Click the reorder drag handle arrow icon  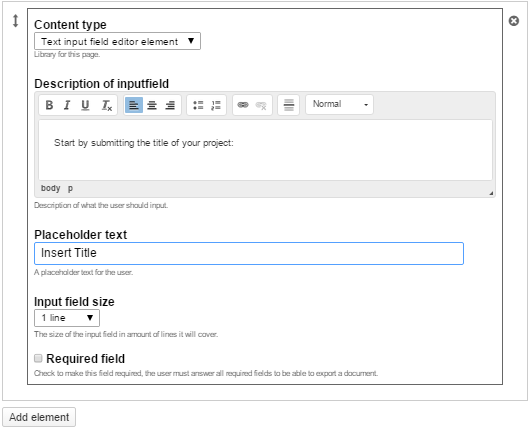point(16,21)
